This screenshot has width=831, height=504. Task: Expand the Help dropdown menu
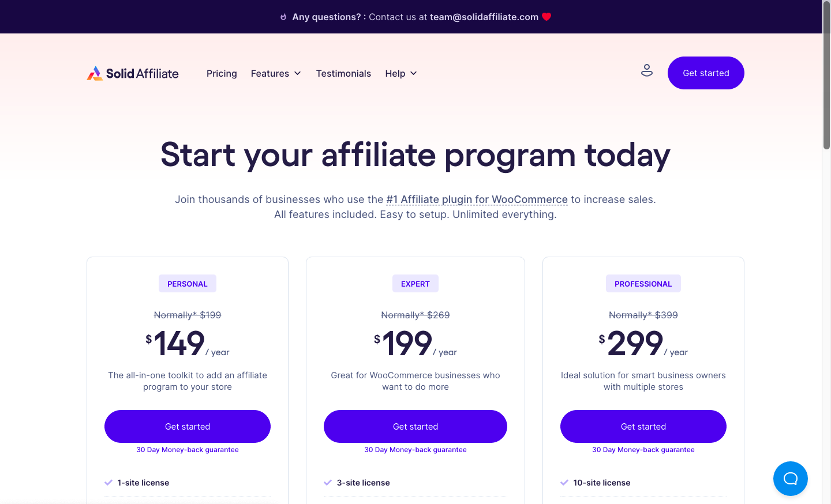401,73
